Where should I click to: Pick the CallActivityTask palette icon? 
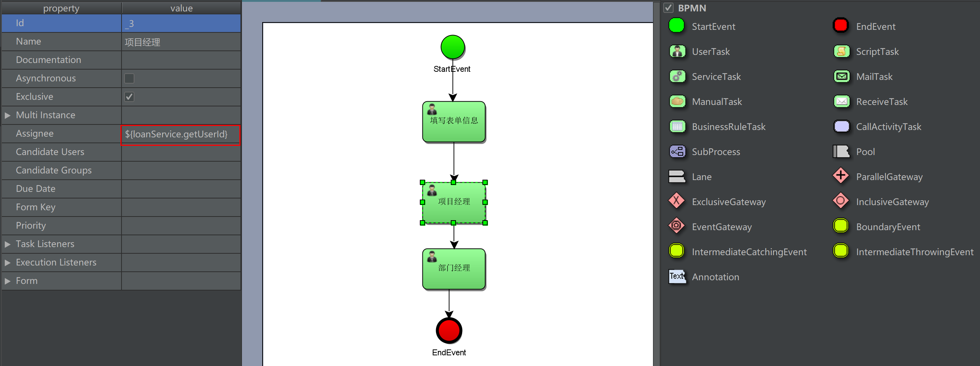tap(842, 127)
